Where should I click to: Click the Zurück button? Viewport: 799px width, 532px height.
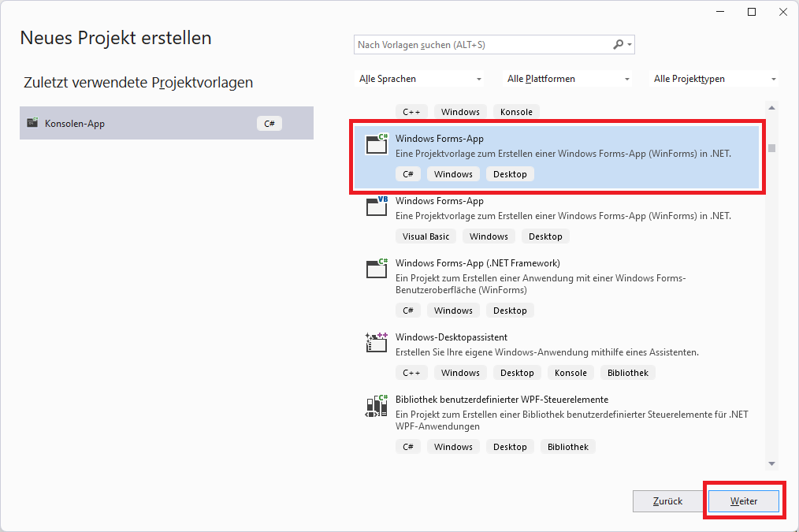pyautogui.click(x=667, y=501)
